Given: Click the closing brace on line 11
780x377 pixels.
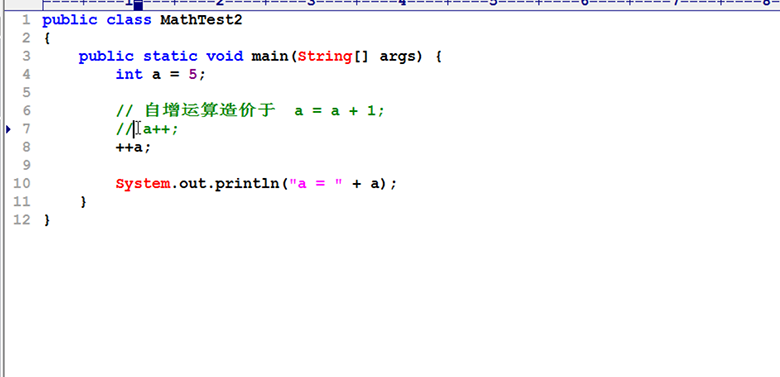Looking at the screenshot, I should (83, 202).
